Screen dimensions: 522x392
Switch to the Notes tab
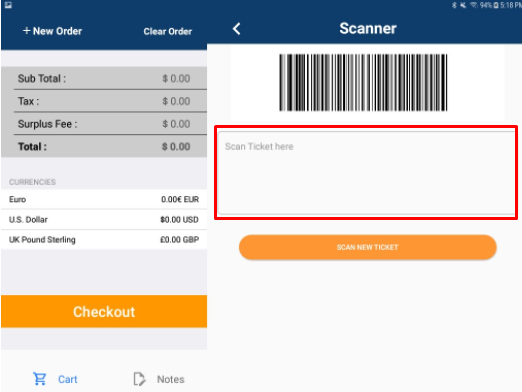click(x=159, y=379)
